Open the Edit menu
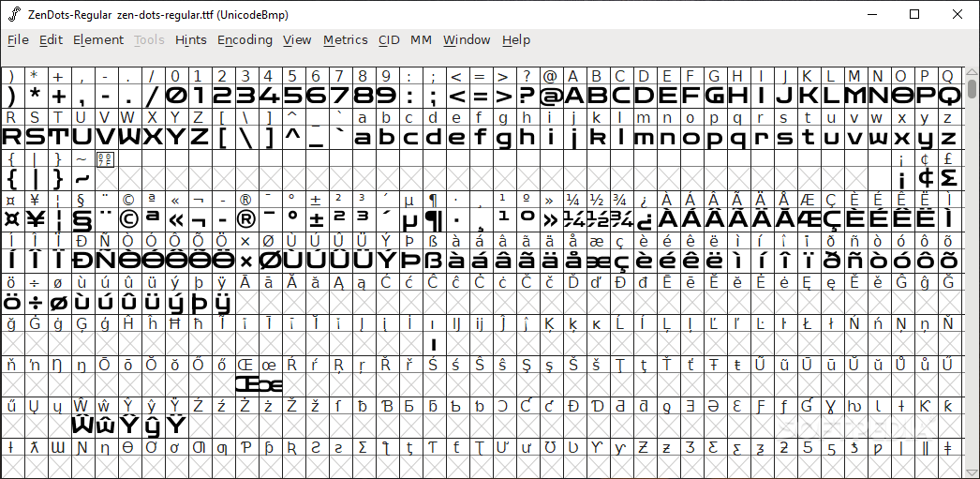The width and height of the screenshot is (980, 479). (51, 40)
